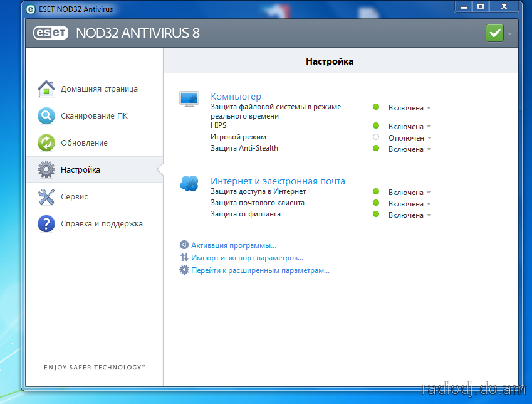Click the computer monitor icon beside Компьютер

click(x=189, y=99)
